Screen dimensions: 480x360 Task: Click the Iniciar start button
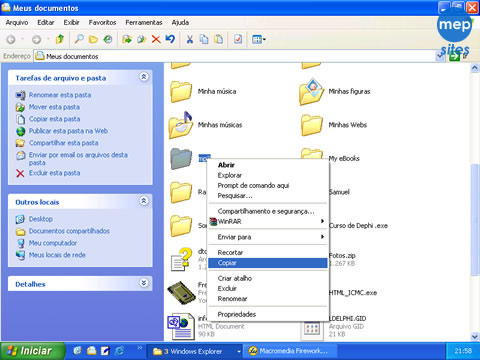coord(33,351)
